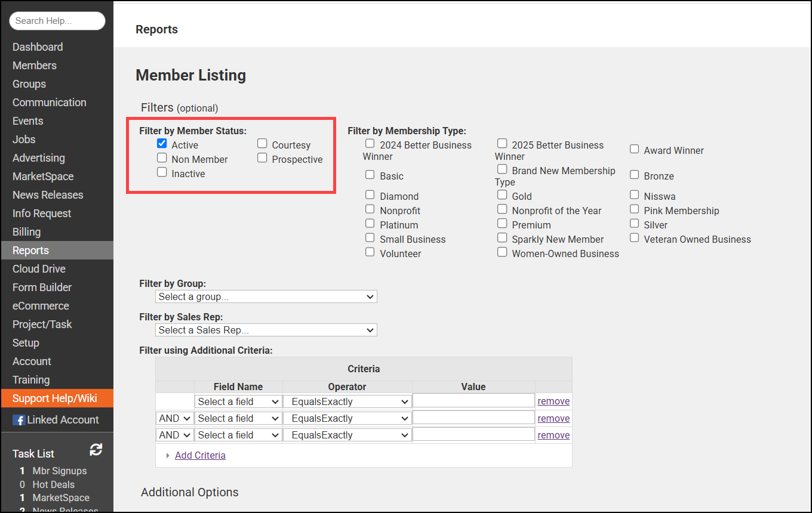The width and height of the screenshot is (812, 513).
Task: Click the Value field in the first criteria row
Action: (473, 401)
